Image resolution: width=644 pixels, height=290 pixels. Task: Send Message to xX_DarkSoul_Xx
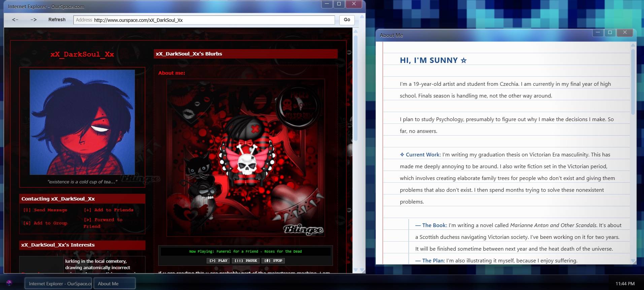point(45,210)
